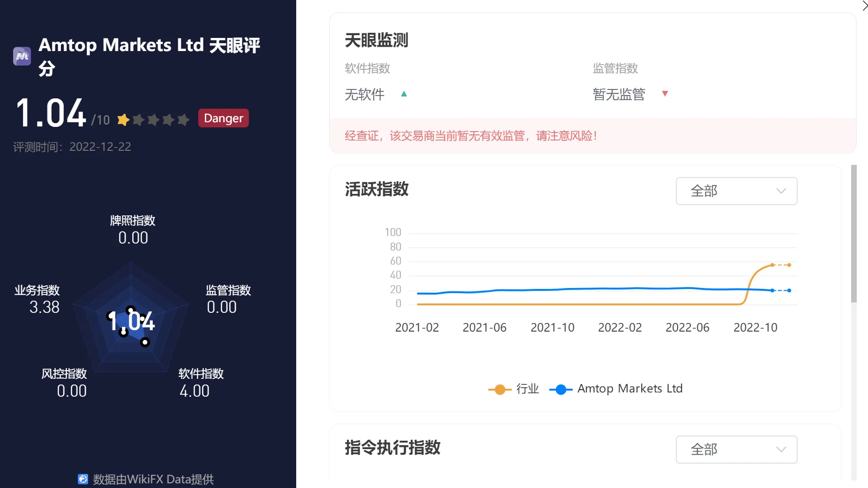The width and height of the screenshot is (868, 488).
Task: Click the 活跃指数 heading
Action: click(376, 189)
